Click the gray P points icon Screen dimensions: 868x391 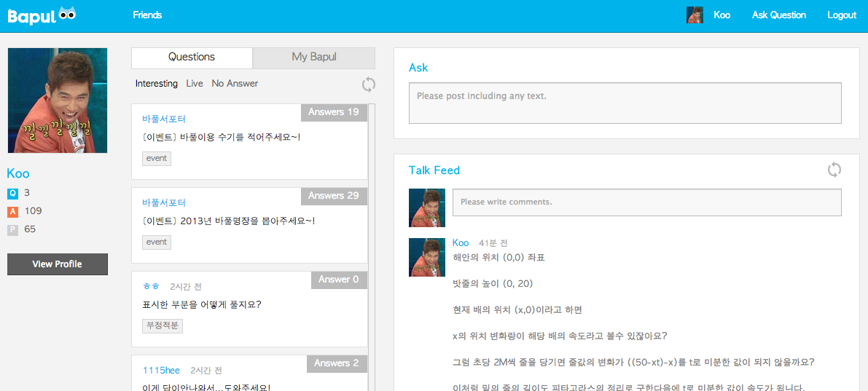(12, 229)
